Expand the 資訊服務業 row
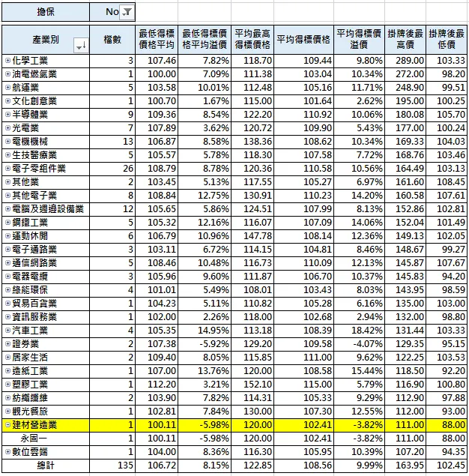This screenshot has height=476, width=469. pos(8,317)
